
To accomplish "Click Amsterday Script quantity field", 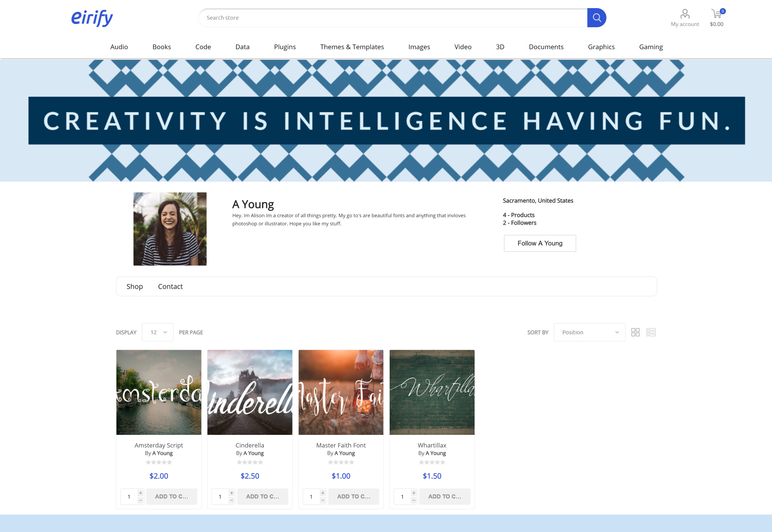I will pyautogui.click(x=129, y=497).
